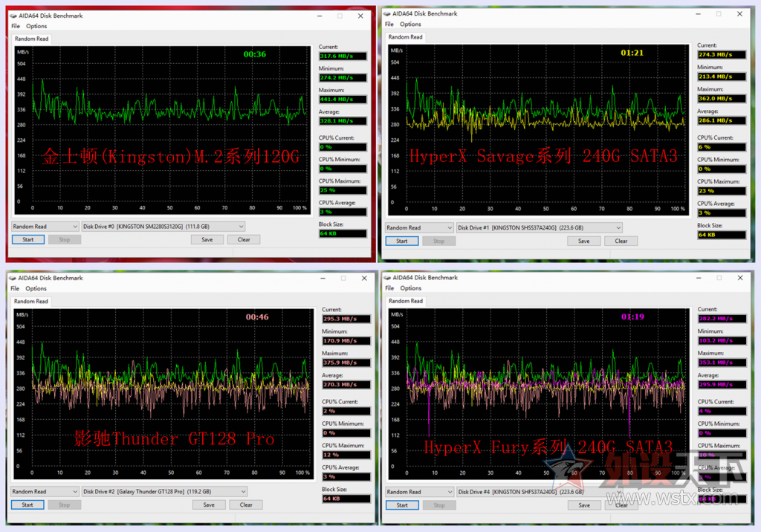Expand Disk Drive #0 KINGSTON SM2280S3120G dropdown
Image resolution: width=761 pixels, height=532 pixels.
click(163, 227)
